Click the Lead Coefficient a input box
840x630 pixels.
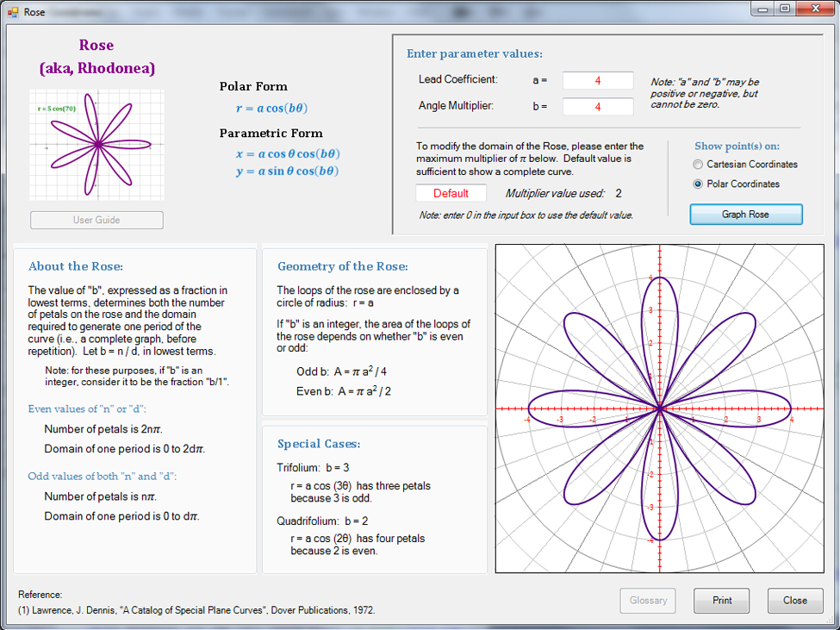[597, 80]
